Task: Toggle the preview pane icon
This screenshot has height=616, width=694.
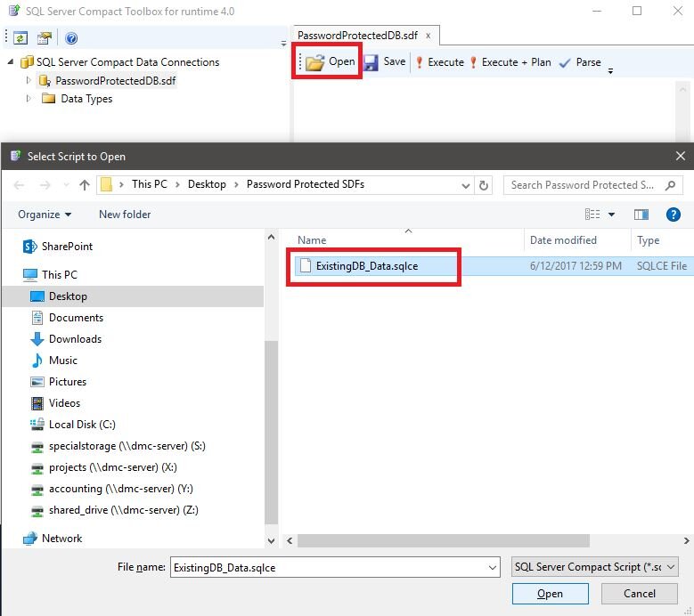Action: click(x=641, y=215)
